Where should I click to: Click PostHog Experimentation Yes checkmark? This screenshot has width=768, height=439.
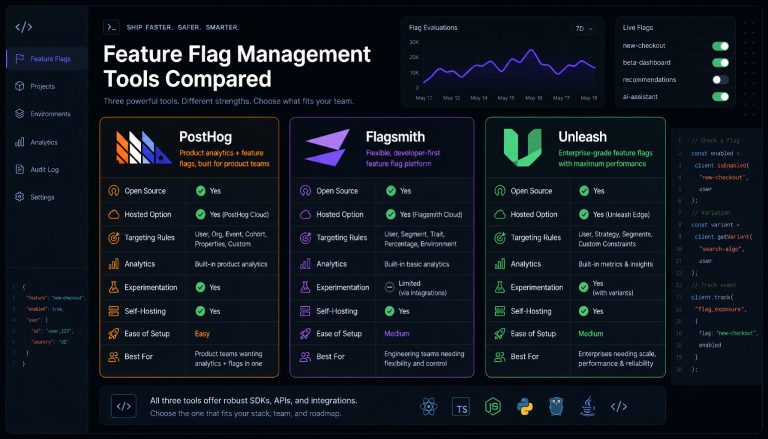click(x=200, y=287)
